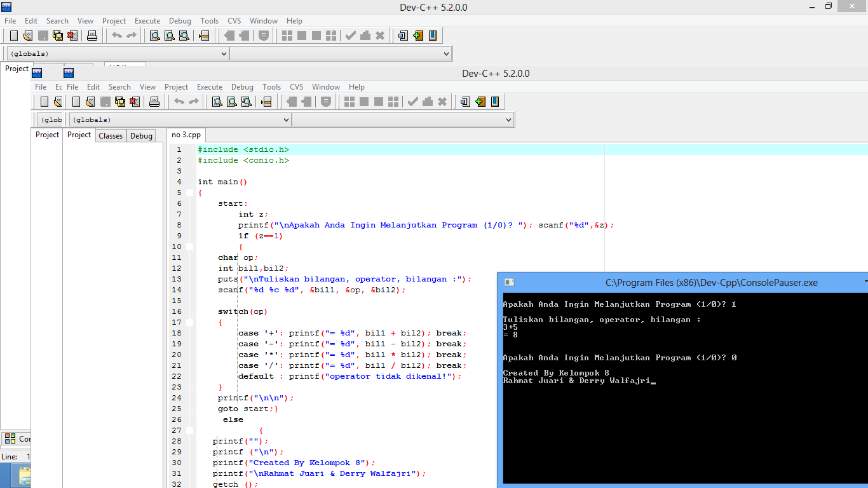Click first Find magnifier icon in inner toolbar

(x=217, y=102)
